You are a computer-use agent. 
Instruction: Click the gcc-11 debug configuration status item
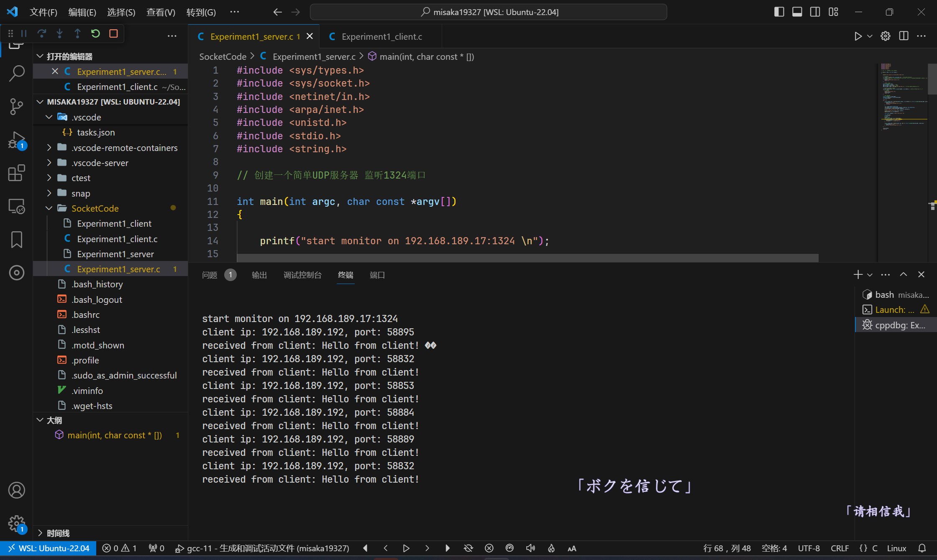click(x=262, y=548)
